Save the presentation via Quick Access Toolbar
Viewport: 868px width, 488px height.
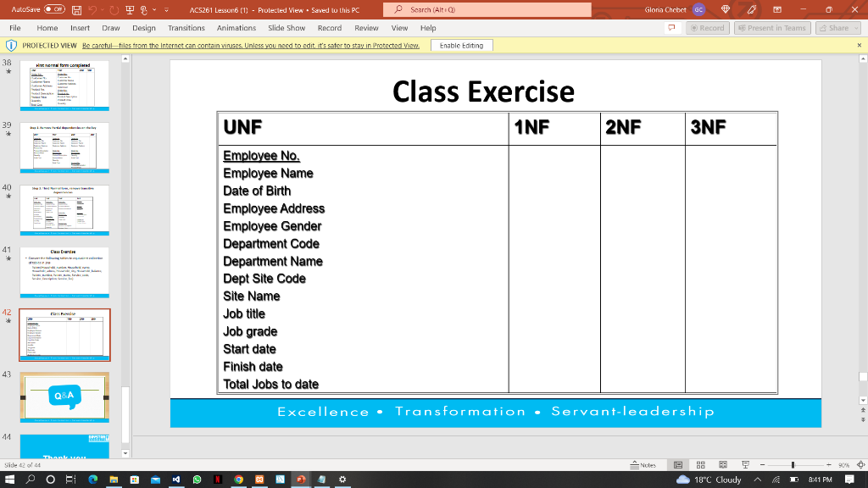76,9
